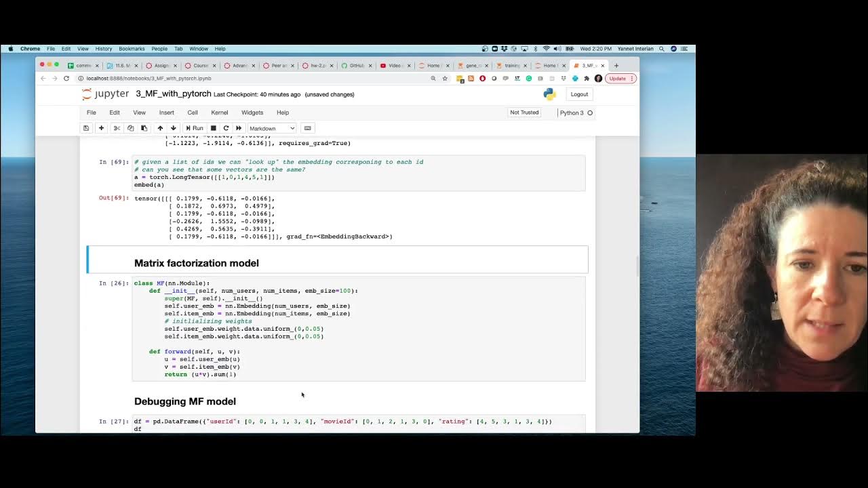Click the red Opera-style extension icon
Viewport: 868px width, 488px height.
pyautogui.click(x=483, y=79)
